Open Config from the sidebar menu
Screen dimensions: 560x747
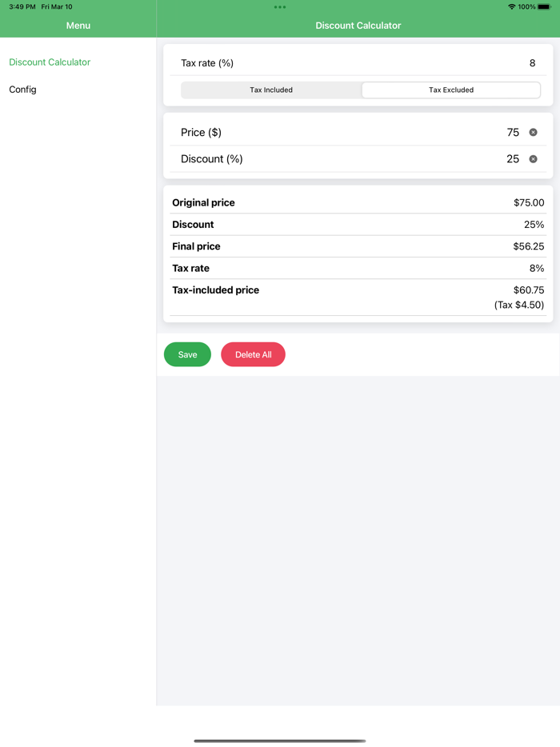22,90
